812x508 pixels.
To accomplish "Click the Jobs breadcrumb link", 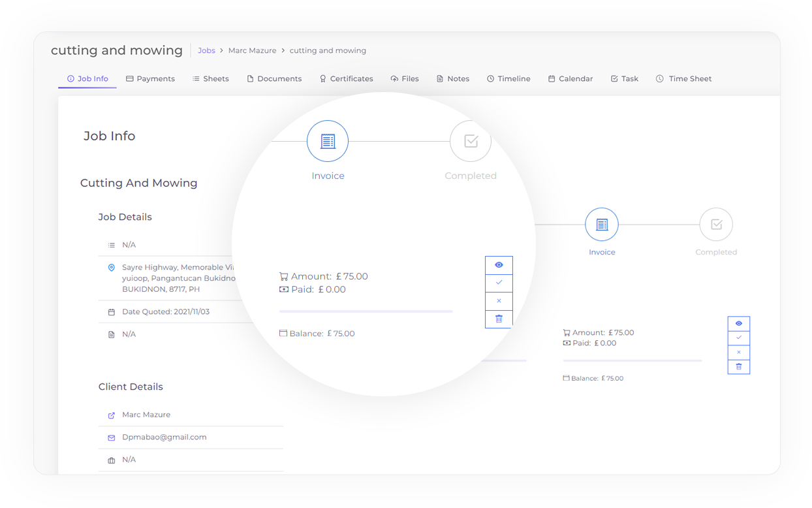I will pyautogui.click(x=206, y=50).
